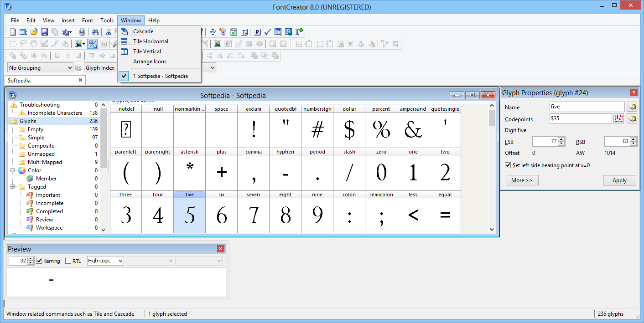This screenshot has height=323, width=644.
Task: Open the No Grouping dropdown
Action: pyautogui.click(x=40, y=67)
